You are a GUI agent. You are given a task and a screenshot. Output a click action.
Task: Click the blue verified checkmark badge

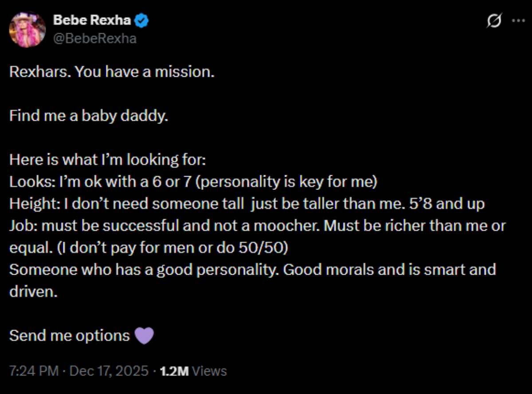click(141, 20)
